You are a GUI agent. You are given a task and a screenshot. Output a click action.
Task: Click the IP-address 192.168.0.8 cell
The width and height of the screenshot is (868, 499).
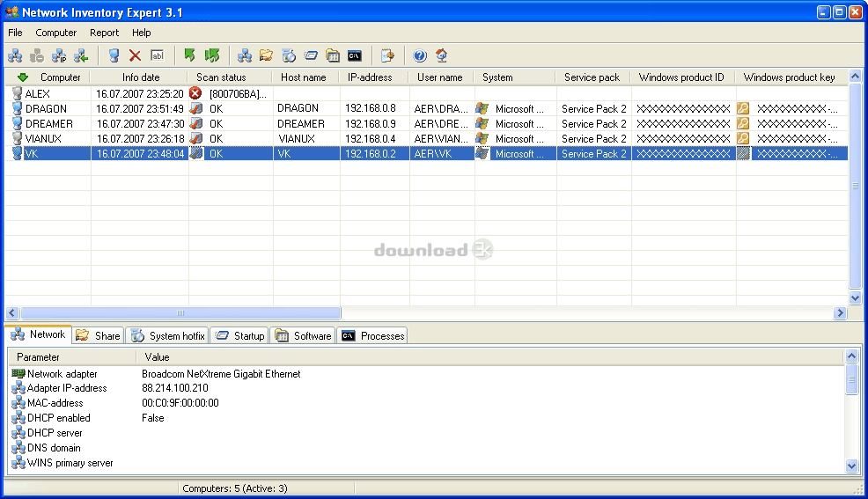(x=371, y=108)
